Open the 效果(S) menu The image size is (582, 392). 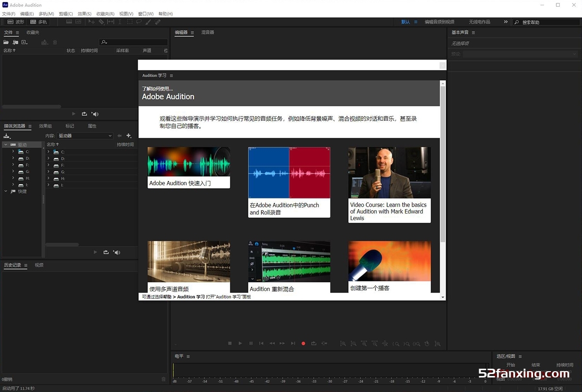point(84,14)
